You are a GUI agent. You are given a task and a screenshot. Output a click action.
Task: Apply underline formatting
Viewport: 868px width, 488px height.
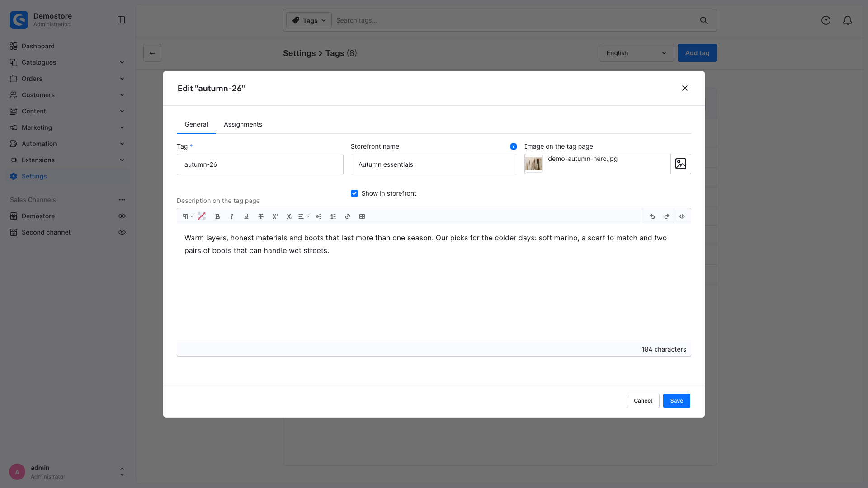click(x=246, y=216)
